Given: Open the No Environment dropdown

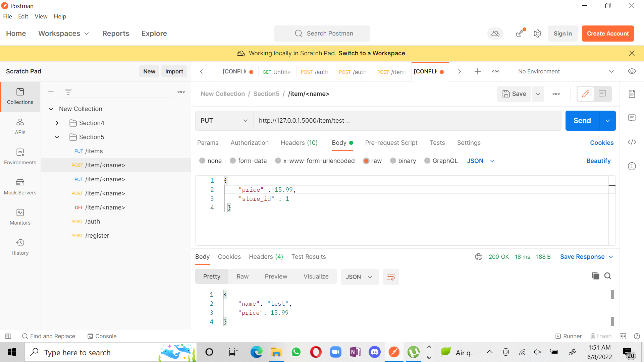Looking at the screenshot, I should coord(566,71).
